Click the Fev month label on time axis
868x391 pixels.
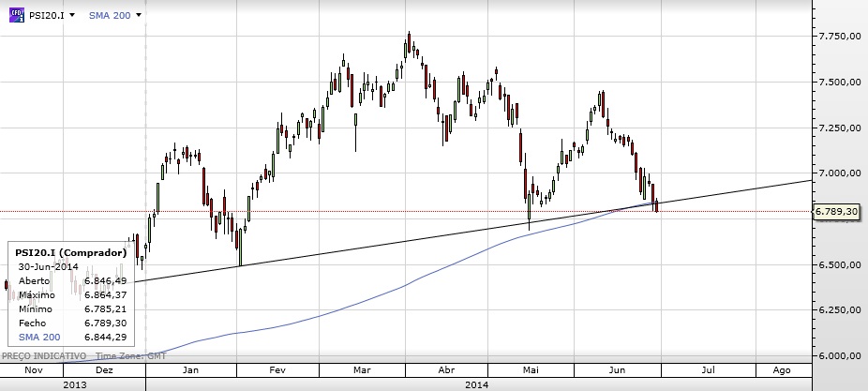(277, 370)
